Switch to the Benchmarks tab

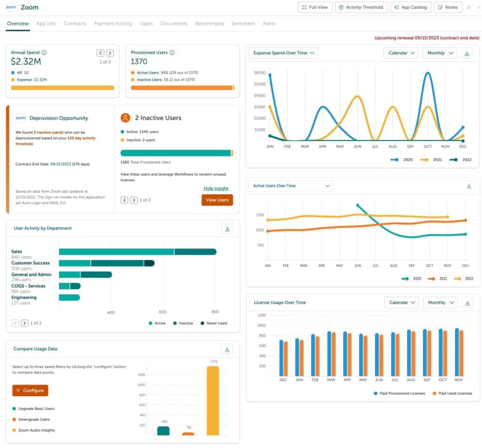point(209,23)
